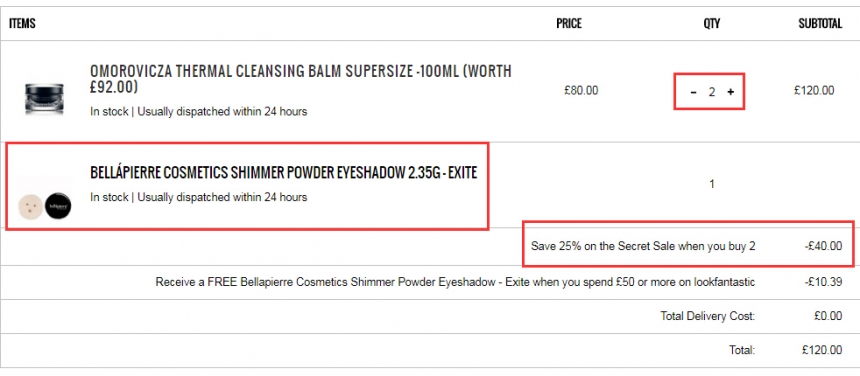Open the Bellapierre eyeshadow black jar image
Image resolution: width=860 pixels, height=376 pixels.
point(58,206)
